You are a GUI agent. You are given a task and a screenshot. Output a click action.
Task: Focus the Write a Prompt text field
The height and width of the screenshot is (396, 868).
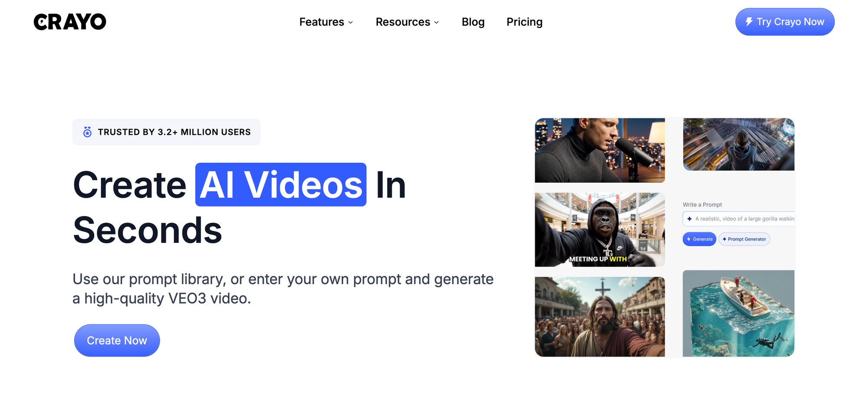744,219
